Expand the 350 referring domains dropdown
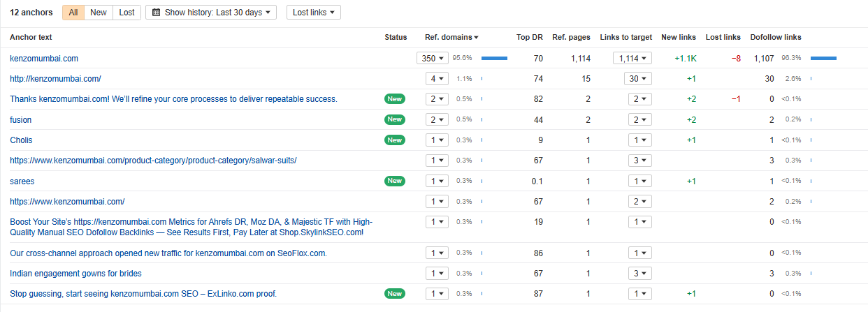Viewport: 868px width, 312px height. [x=433, y=59]
